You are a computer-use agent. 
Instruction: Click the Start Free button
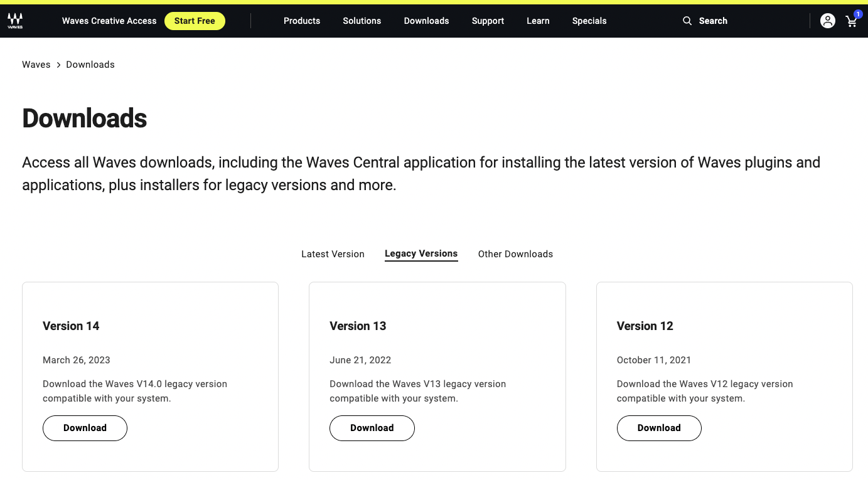point(195,21)
